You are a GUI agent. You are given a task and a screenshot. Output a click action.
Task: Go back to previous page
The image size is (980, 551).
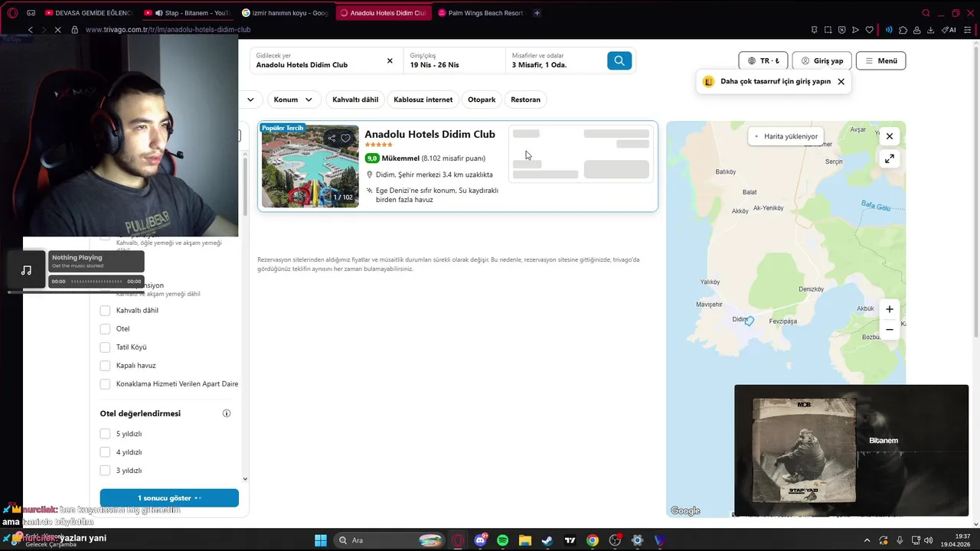click(x=31, y=30)
